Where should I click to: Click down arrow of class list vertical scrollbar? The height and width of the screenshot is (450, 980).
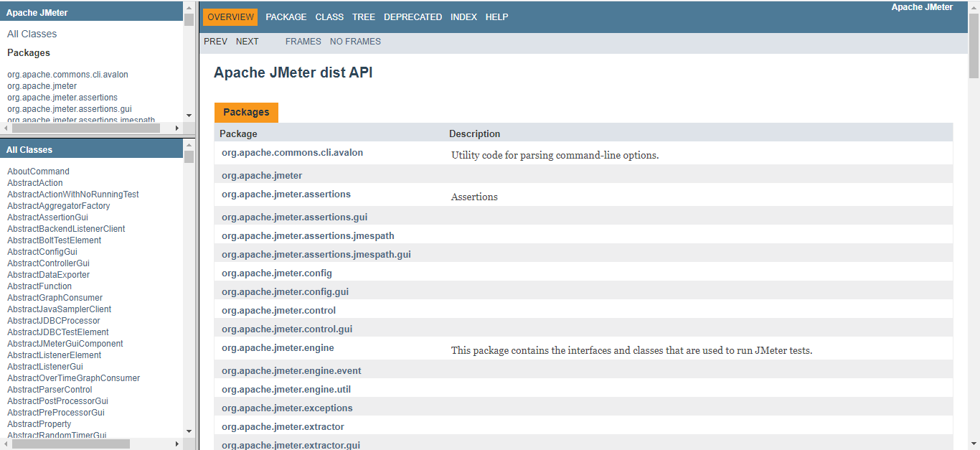pos(189,431)
